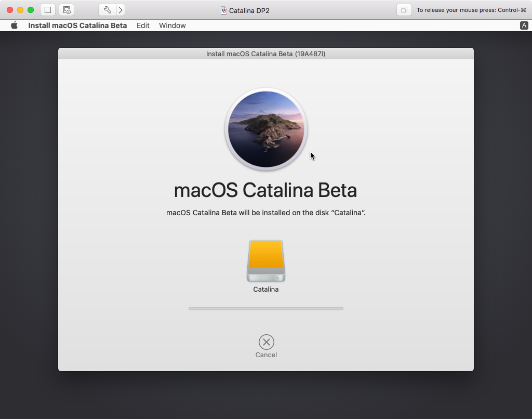This screenshot has height=419, width=532.
Task: Click the installer window title bar text
Action: click(265, 54)
